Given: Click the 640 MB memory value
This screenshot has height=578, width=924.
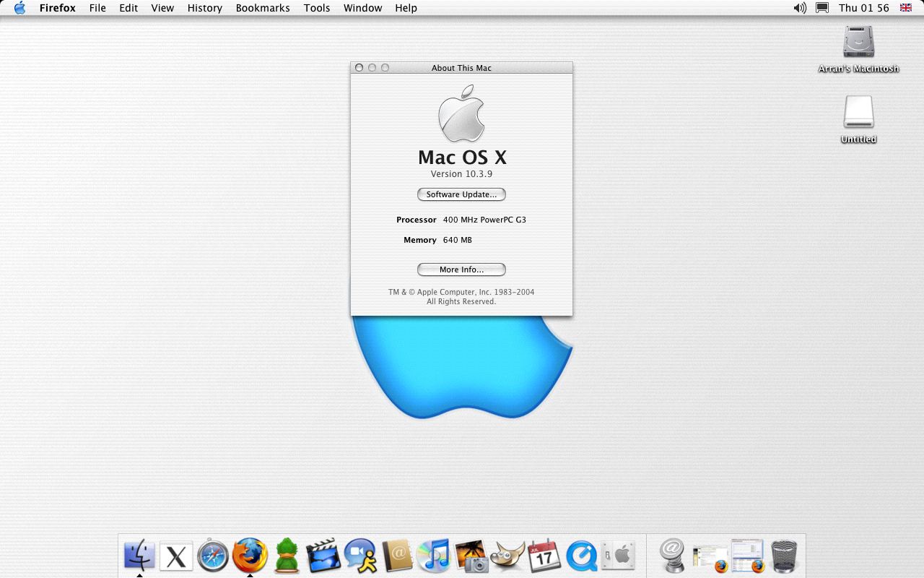Looking at the screenshot, I should 458,240.
